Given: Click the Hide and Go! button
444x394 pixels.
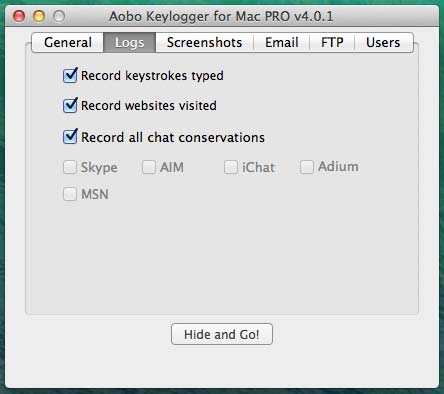Looking at the screenshot, I should click(x=222, y=334).
